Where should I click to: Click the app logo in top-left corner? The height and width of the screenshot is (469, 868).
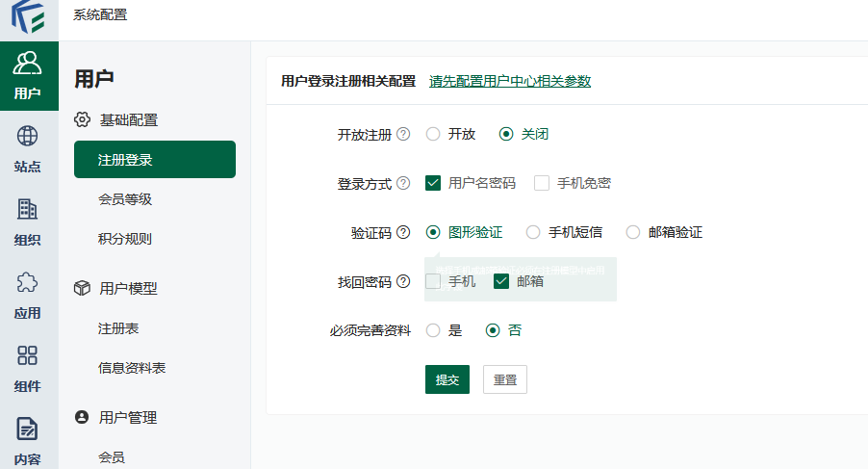28,16
